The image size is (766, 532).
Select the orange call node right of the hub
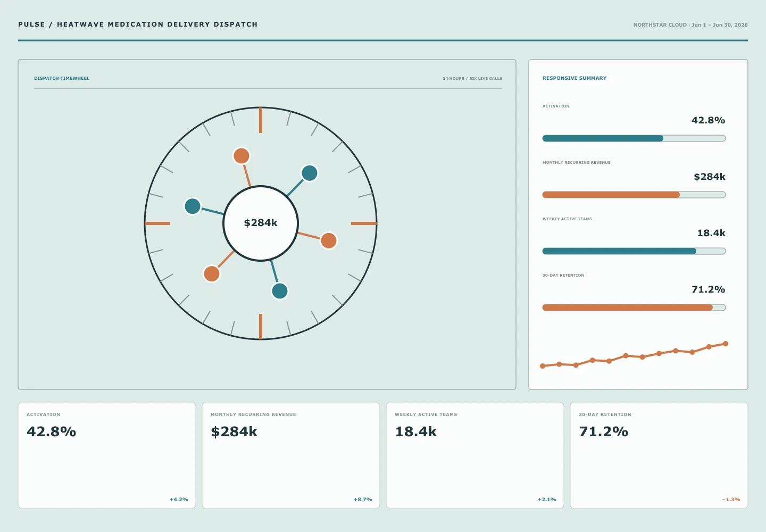click(x=329, y=240)
